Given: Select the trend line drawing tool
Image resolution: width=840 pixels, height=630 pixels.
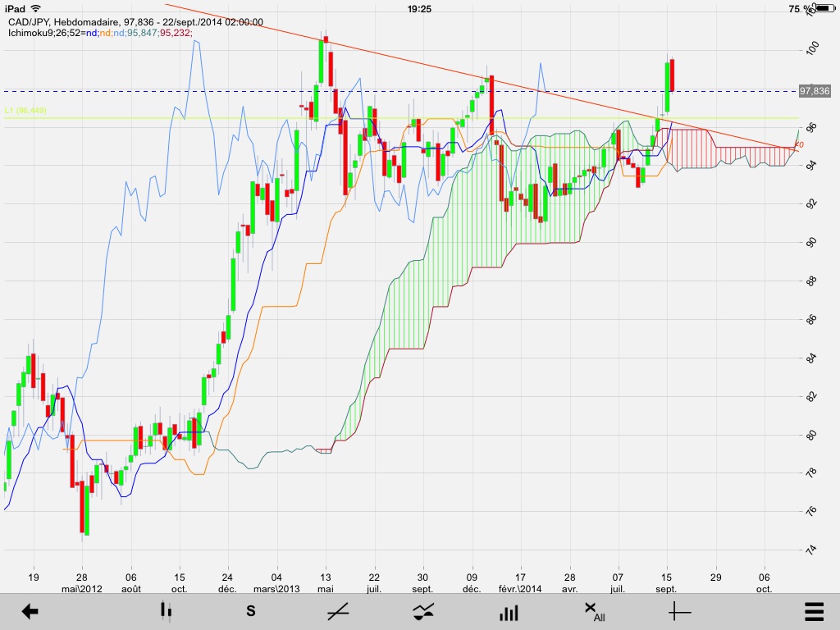Looking at the screenshot, I should tap(337, 611).
